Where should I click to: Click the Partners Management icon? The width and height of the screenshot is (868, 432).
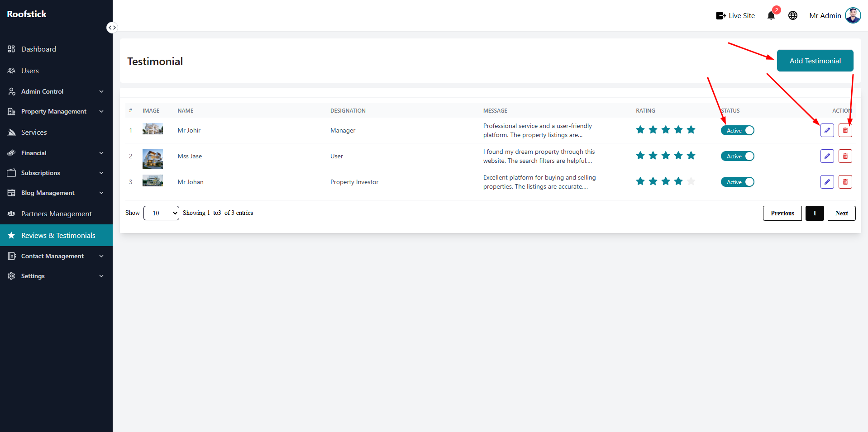pyautogui.click(x=11, y=214)
